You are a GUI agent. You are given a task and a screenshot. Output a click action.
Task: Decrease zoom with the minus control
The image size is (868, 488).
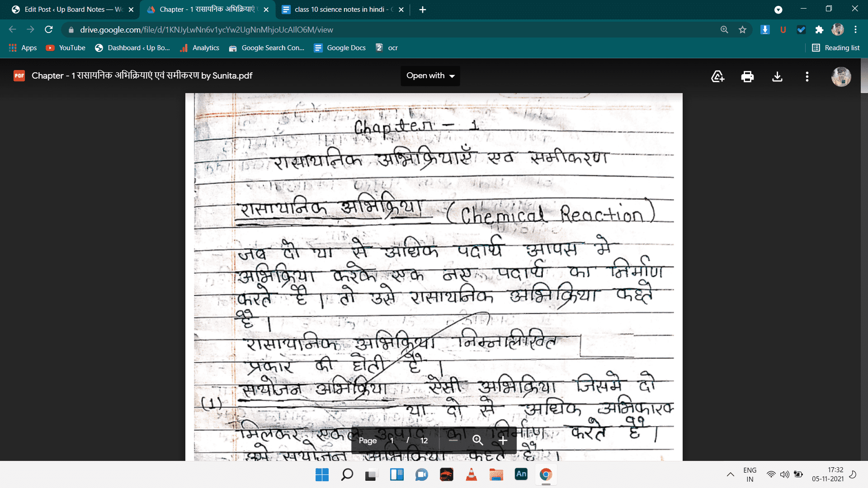click(453, 440)
